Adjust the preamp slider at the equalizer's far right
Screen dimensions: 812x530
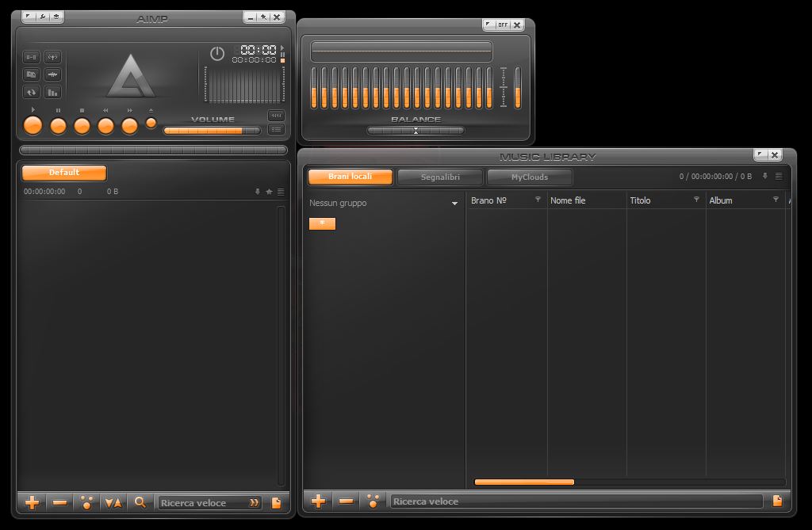click(517, 87)
